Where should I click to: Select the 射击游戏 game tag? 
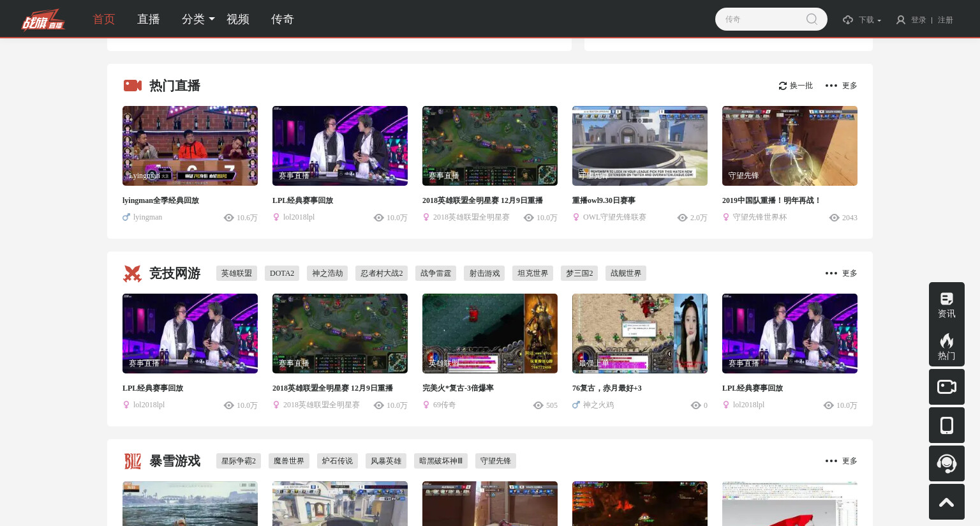tap(484, 273)
